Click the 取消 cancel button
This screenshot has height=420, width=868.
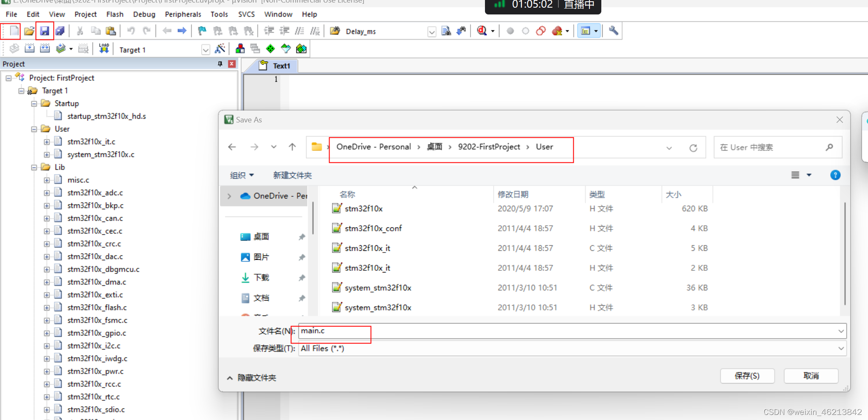[x=811, y=376]
